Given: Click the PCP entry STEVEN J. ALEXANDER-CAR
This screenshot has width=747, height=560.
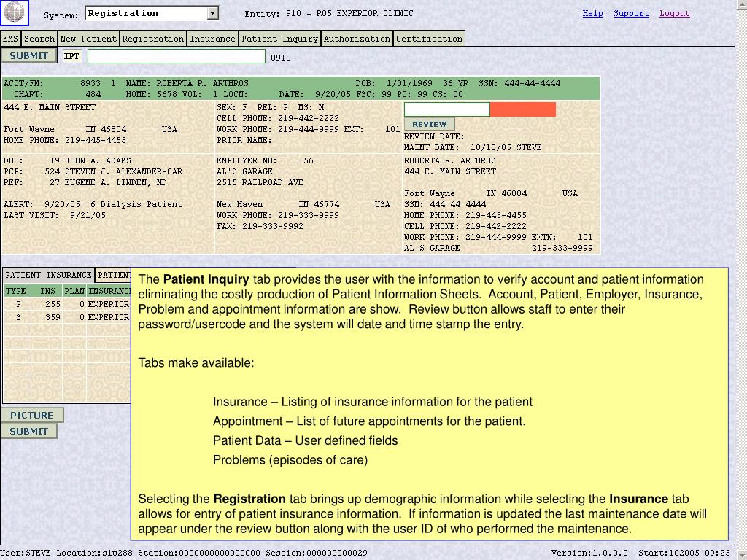Looking at the screenshot, I should 123,171.
